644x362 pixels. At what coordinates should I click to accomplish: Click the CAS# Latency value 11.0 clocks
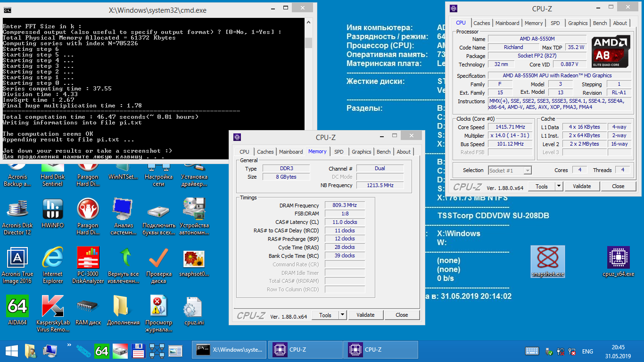pos(345,222)
